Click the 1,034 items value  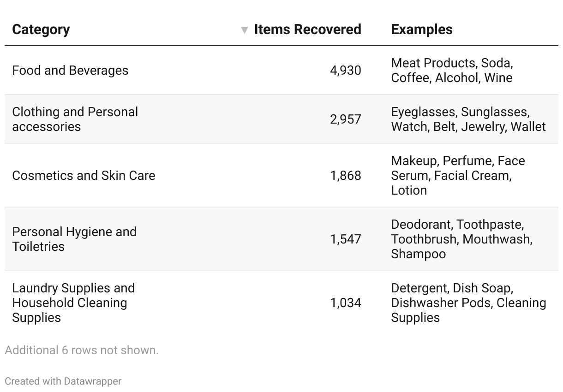point(345,303)
